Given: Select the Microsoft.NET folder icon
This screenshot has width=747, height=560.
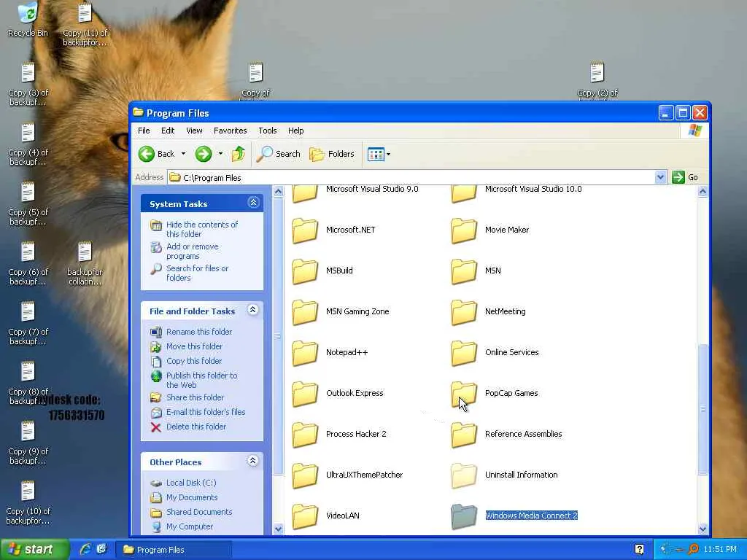Looking at the screenshot, I should tap(305, 230).
